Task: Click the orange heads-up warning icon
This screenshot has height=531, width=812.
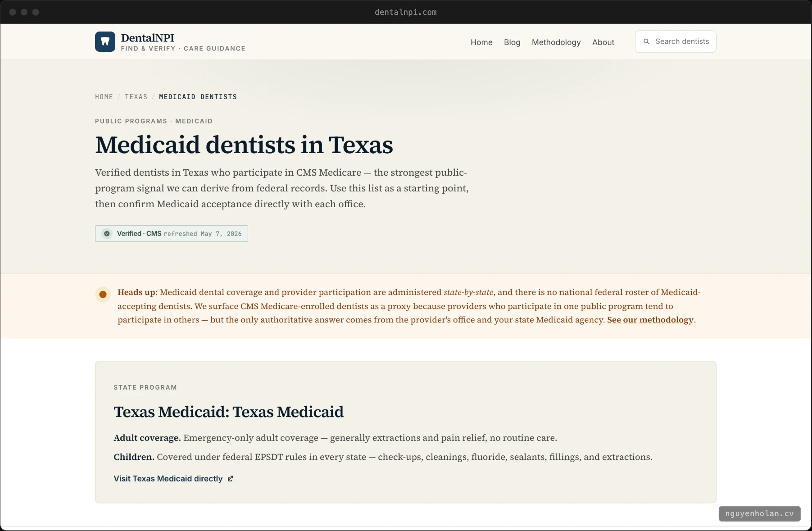Action: point(103,294)
